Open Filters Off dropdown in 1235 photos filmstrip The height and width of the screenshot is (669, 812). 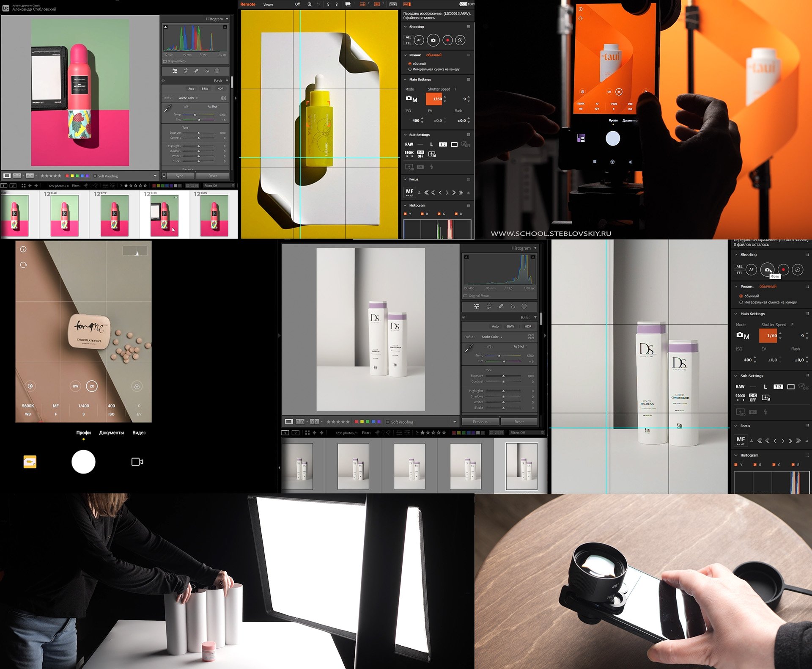pos(526,432)
